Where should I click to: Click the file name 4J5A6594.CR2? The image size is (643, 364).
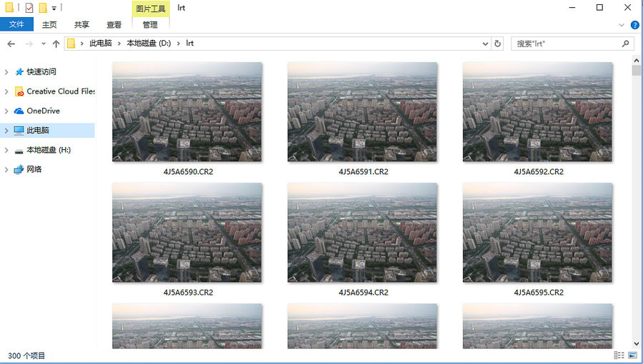click(364, 293)
